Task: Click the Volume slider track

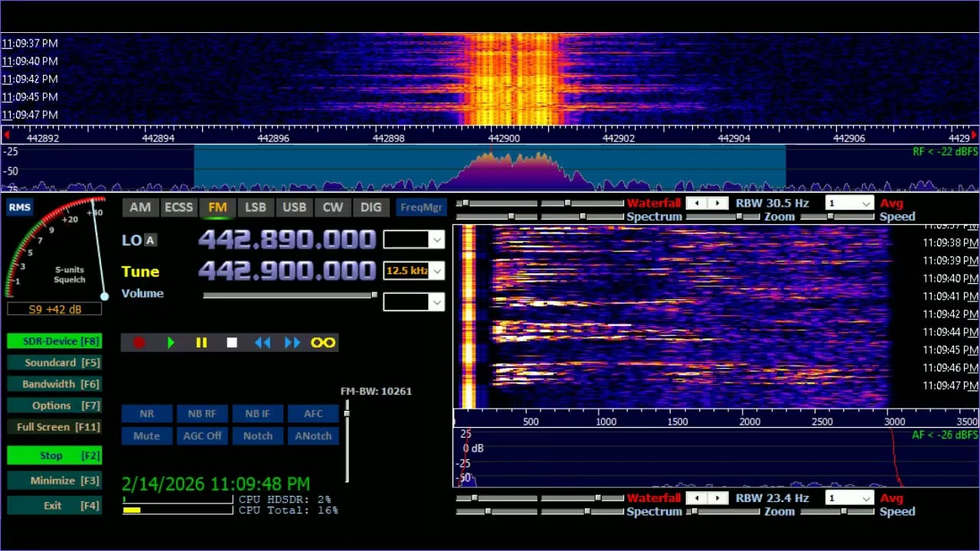Action: coord(290,295)
